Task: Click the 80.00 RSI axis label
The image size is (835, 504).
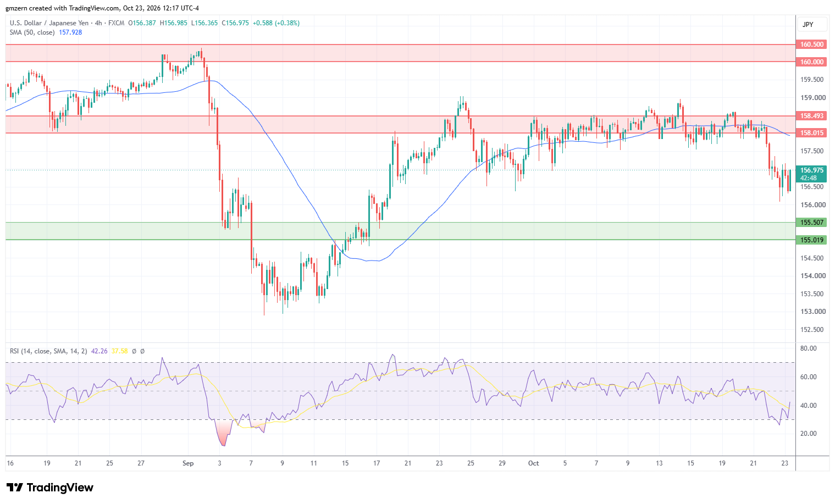Action: coord(808,348)
